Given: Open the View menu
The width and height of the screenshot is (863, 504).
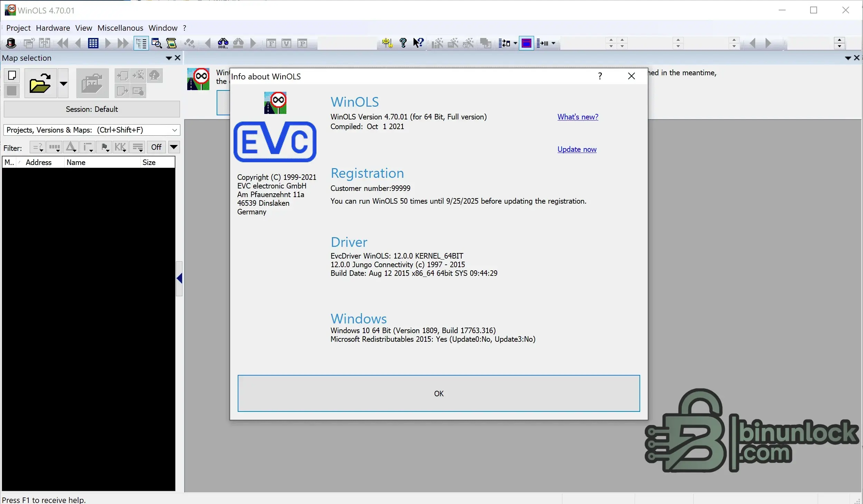Looking at the screenshot, I should pos(84,28).
